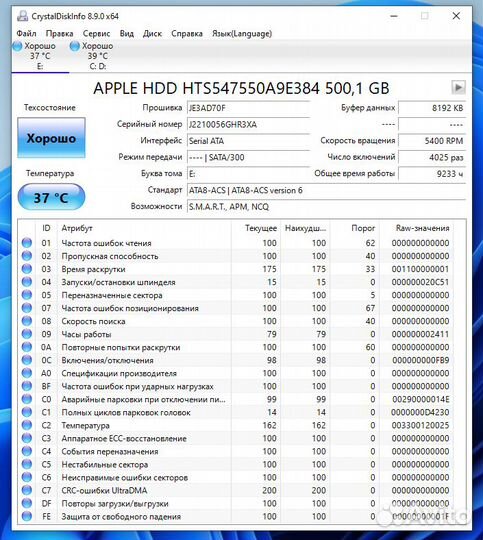Click status dot for attribute A0
Image resolution: width=483 pixels, height=540 pixels.
coord(27,373)
